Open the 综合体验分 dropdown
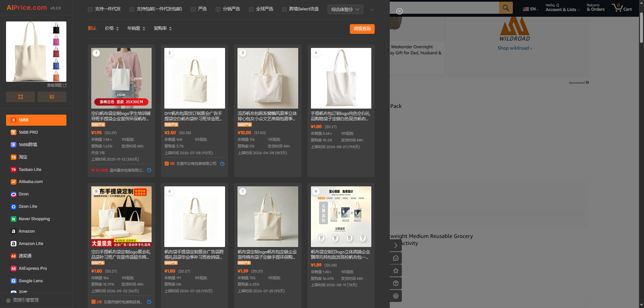Screen dimensions: 644x308 [345, 9]
